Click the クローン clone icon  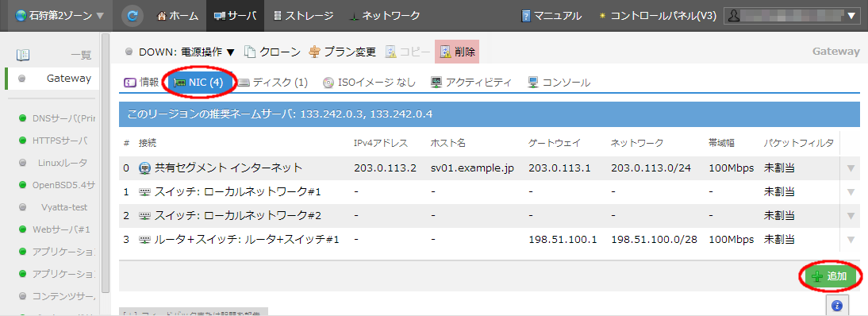point(251,52)
